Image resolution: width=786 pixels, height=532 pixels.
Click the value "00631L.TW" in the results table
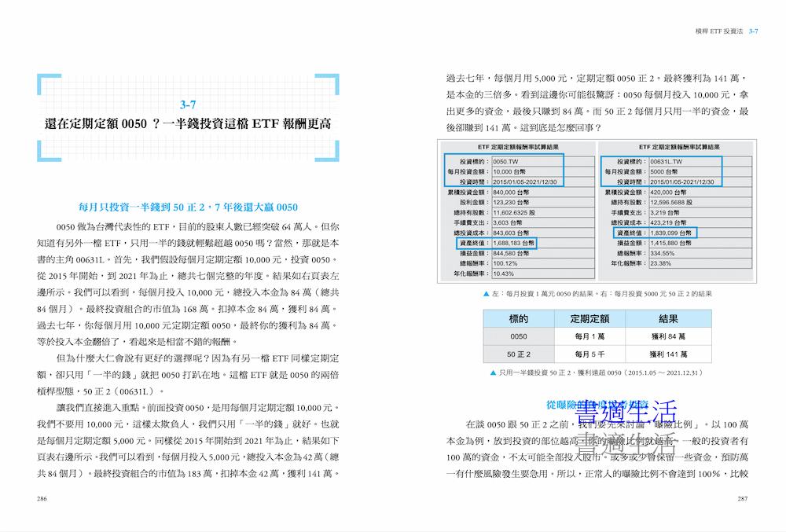pyautogui.click(x=667, y=161)
